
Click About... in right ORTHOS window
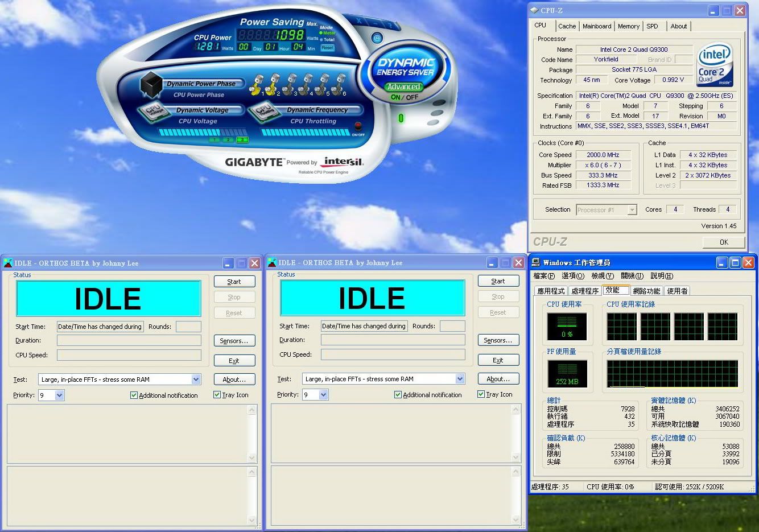tap(498, 379)
